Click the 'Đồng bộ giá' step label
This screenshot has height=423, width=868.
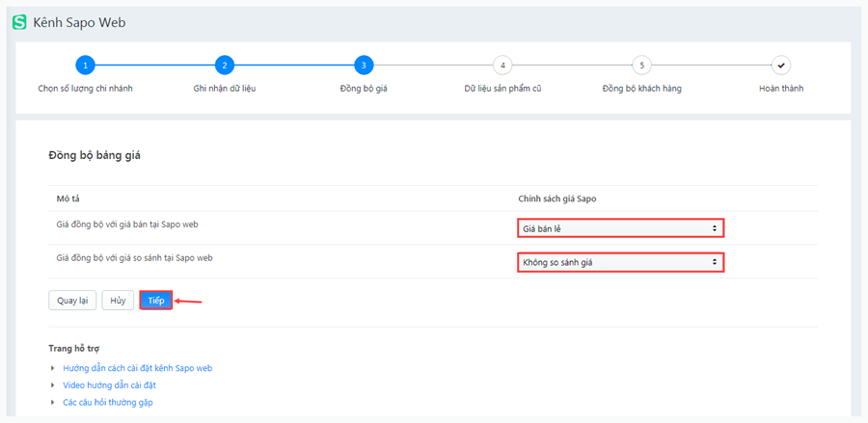364,89
